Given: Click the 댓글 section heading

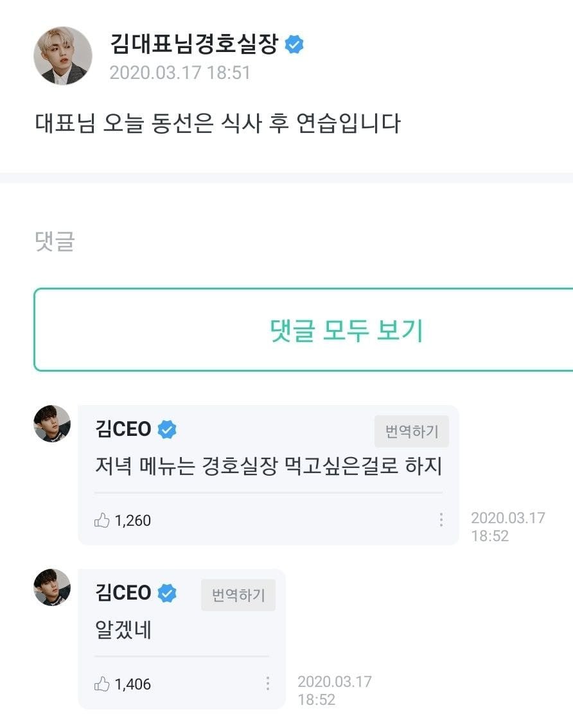Looking at the screenshot, I should coord(55,241).
